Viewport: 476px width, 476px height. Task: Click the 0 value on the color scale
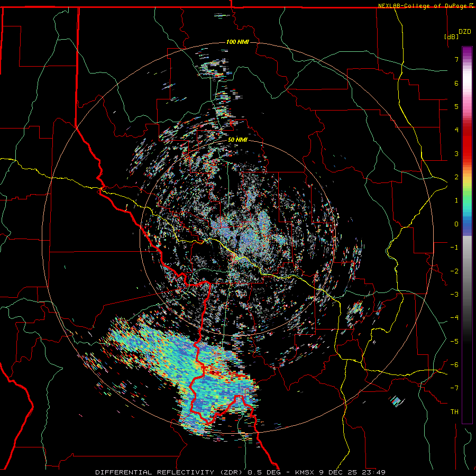456,224
